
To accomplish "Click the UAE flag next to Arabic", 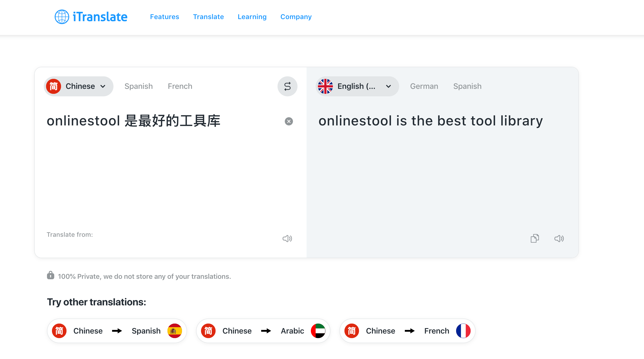I will (x=318, y=331).
